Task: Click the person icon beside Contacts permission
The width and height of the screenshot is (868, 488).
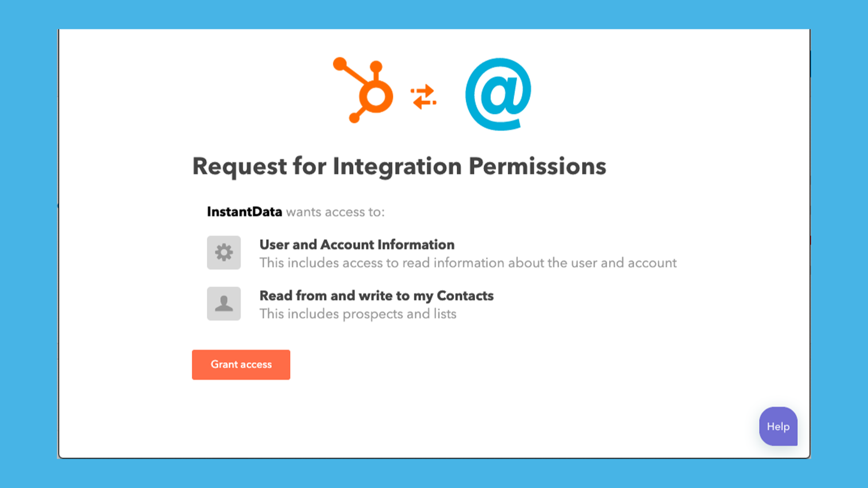Action: tap(224, 304)
